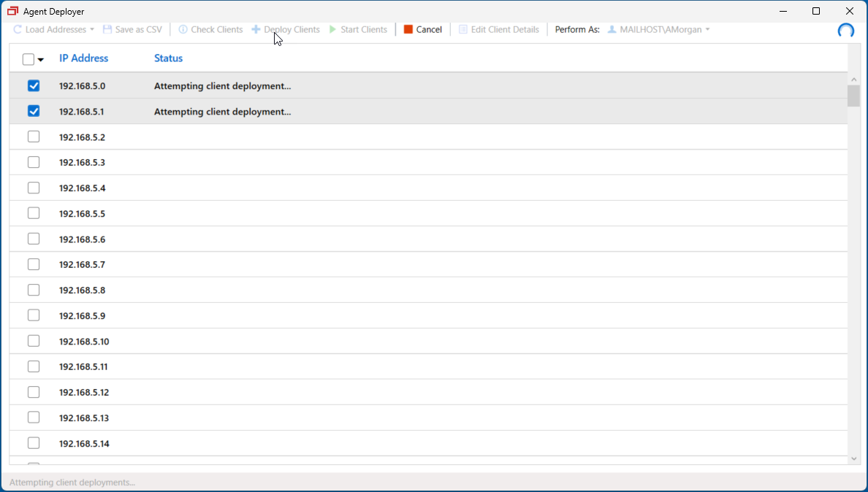
Task: Close the Agent Deployer window
Action: (x=850, y=11)
